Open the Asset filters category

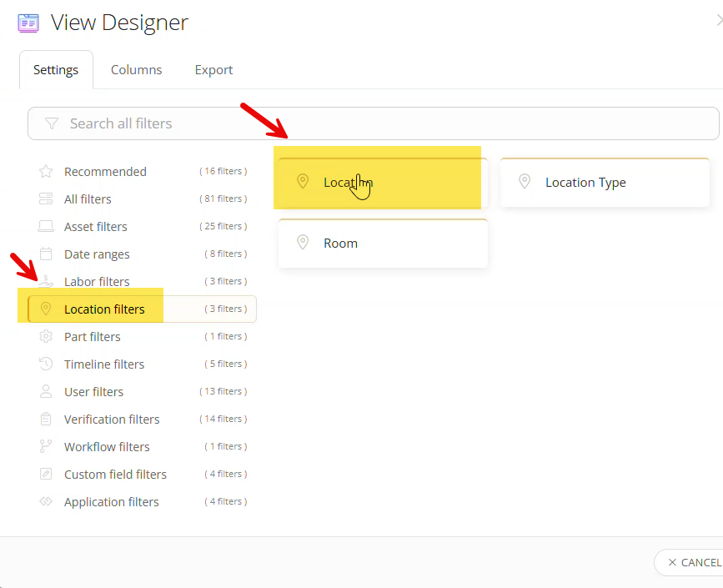[95, 226]
